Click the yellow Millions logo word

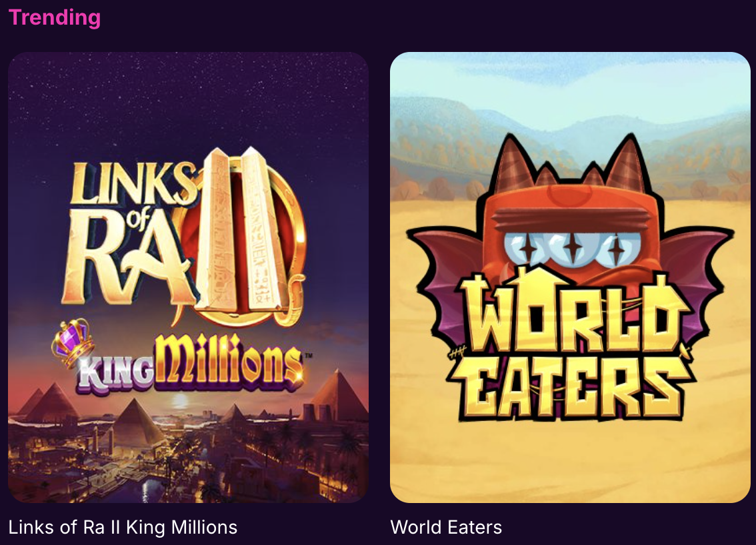tap(229, 362)
